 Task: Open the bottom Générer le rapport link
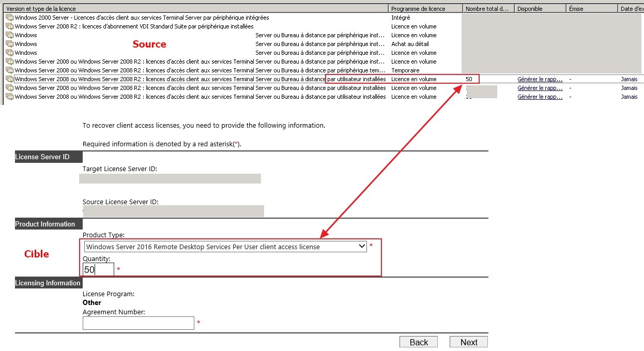pyautogui.click(x=540, y=96)
